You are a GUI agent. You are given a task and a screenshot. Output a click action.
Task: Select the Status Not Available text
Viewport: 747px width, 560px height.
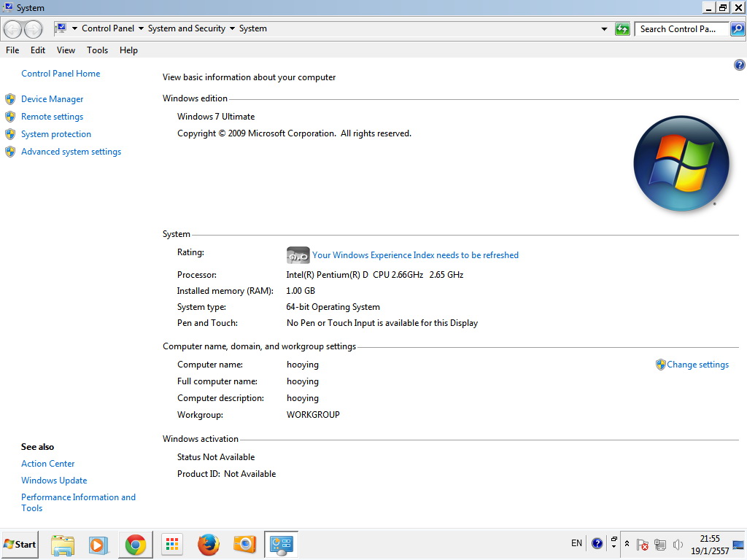click(x=216, y=457)
